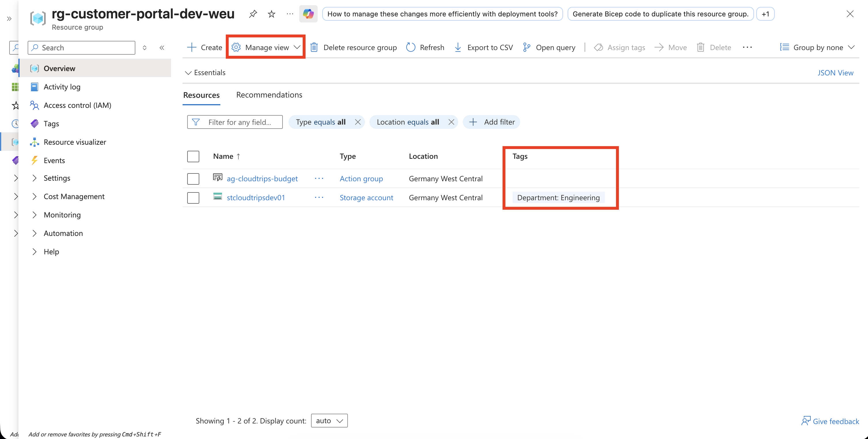
Task: Pin the resource group to dashboard
Action: (253, 14)
